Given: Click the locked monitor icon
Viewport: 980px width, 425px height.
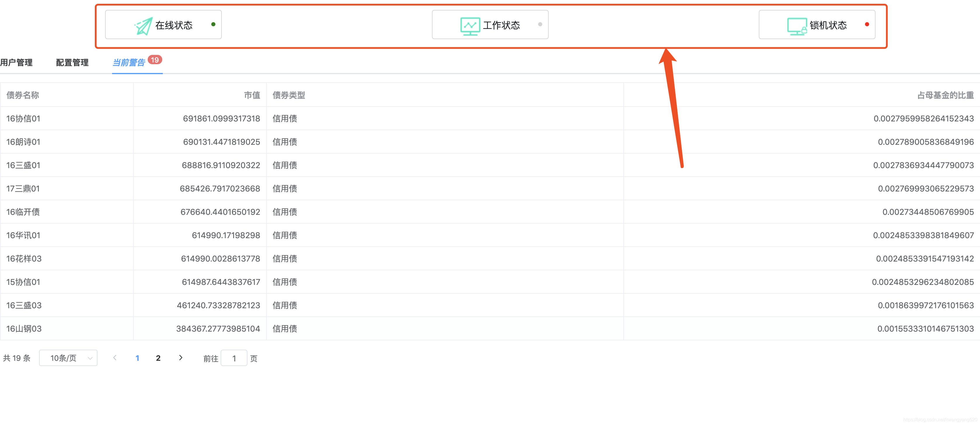Looking at the screenshot, I should (797, 26).
